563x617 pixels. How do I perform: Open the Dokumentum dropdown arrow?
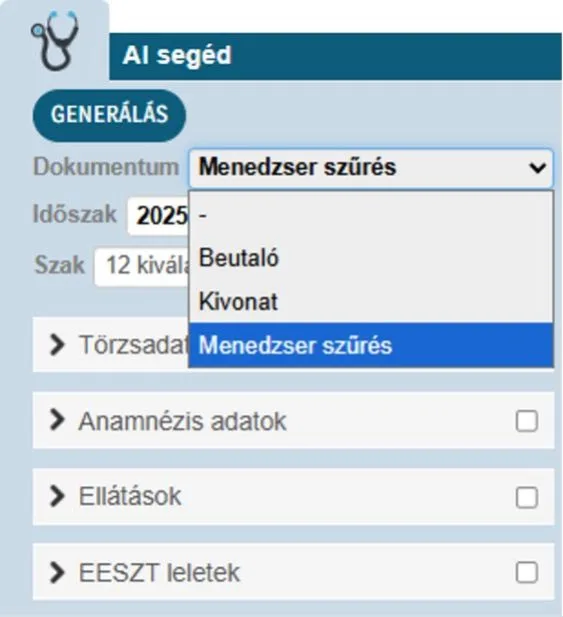[x=537, y=168]
